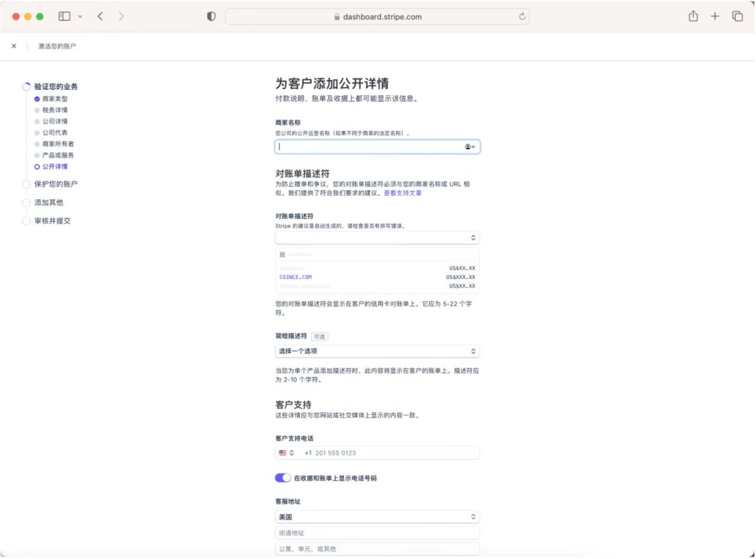Open 保护您的账户 section
The height and width of the screenshot is (559, 756).
[56, 184]
